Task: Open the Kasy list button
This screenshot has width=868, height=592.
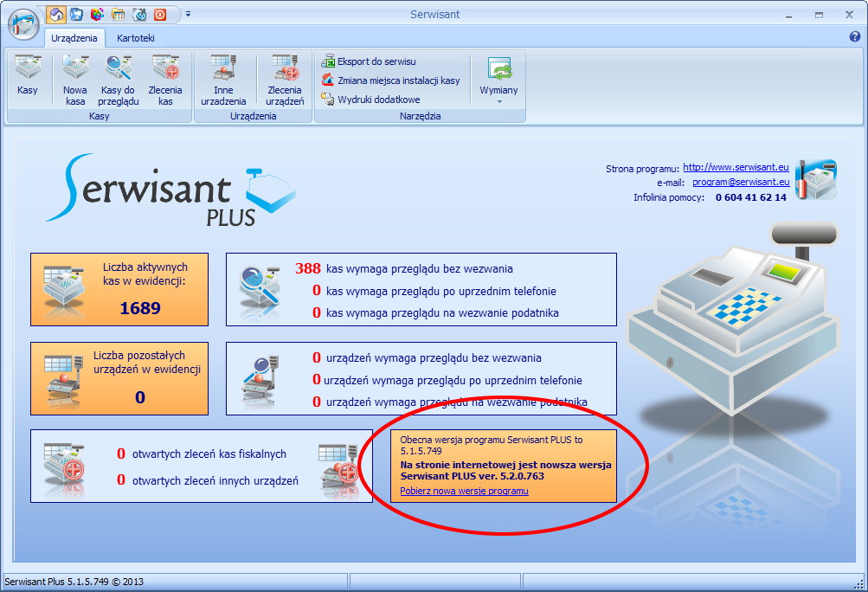Action: point(27,79)
